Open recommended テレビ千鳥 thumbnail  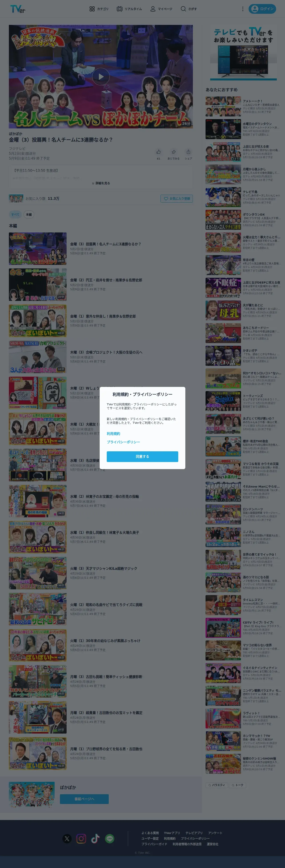click(x=223, y=197)
